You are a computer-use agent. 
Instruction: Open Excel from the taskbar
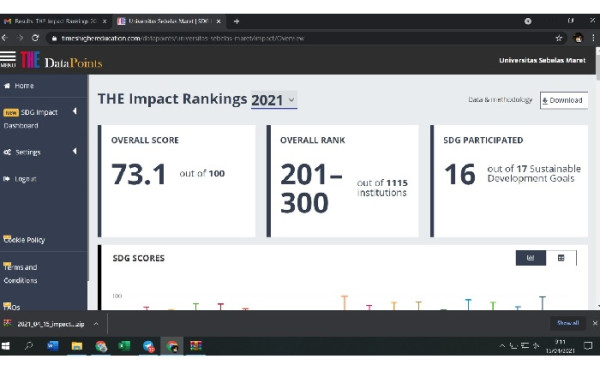point(124,346)
